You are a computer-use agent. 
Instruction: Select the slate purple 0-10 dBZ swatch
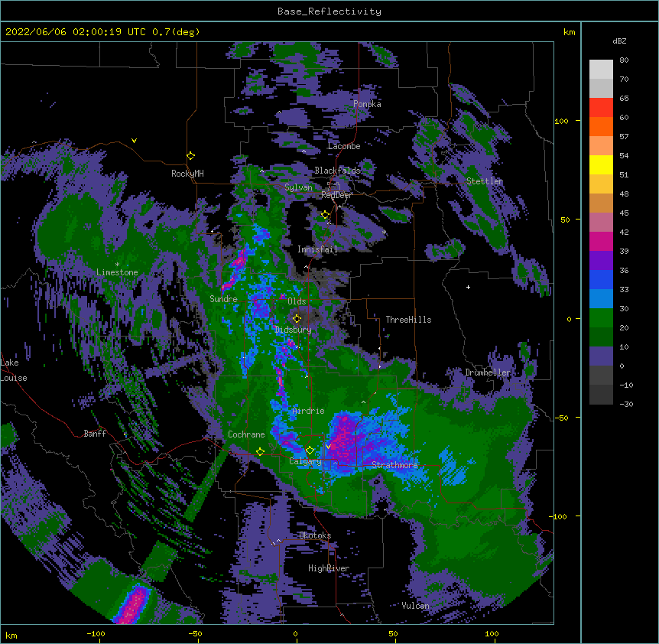pyautogui.click(x=601, y=356)
